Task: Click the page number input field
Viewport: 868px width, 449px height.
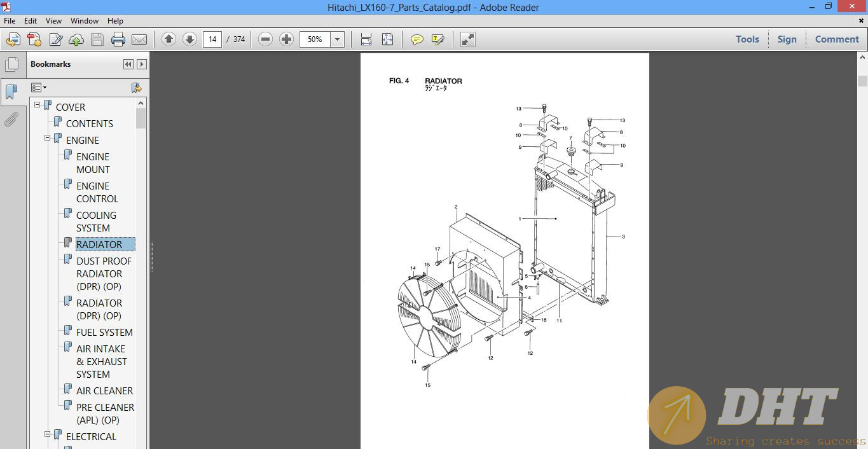Action: 212,39
